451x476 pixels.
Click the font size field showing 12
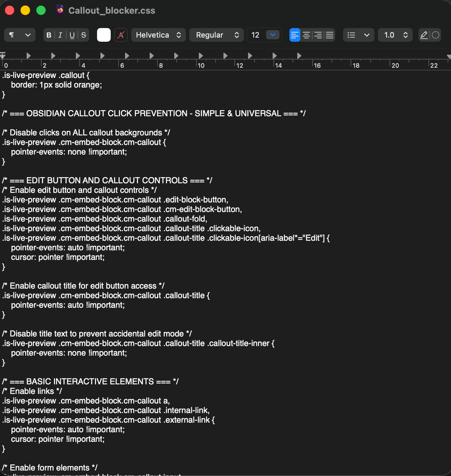(256, 35)
